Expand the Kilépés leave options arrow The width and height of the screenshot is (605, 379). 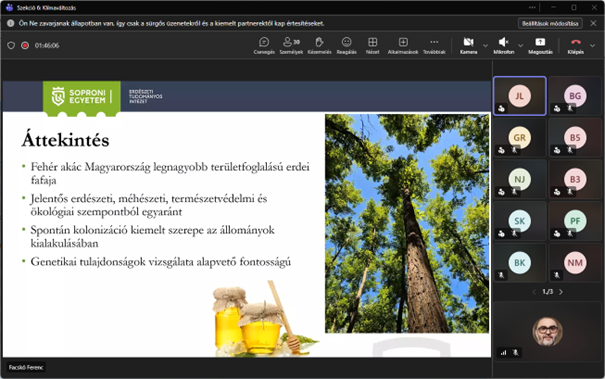tap(592, 46)
